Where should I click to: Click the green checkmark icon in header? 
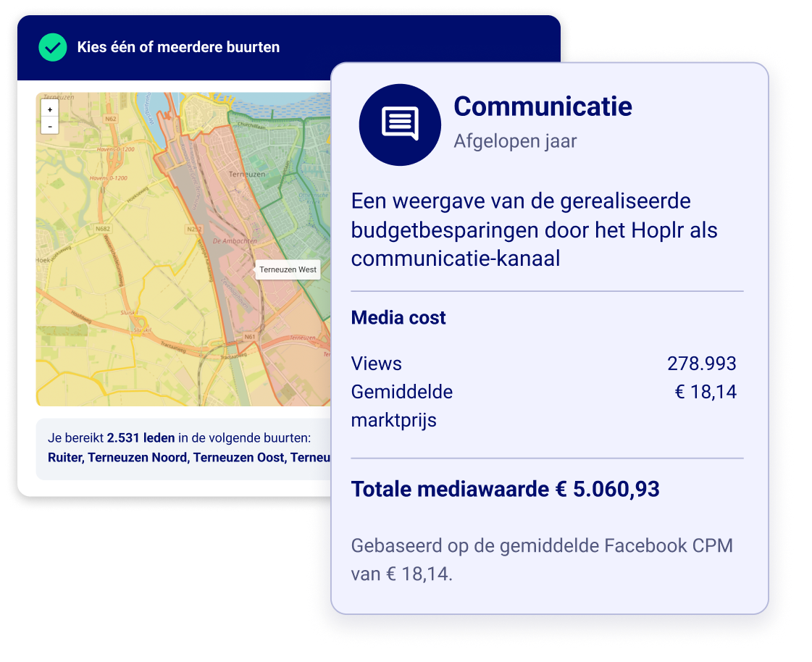pyautogui.click(x=53, y=48)
